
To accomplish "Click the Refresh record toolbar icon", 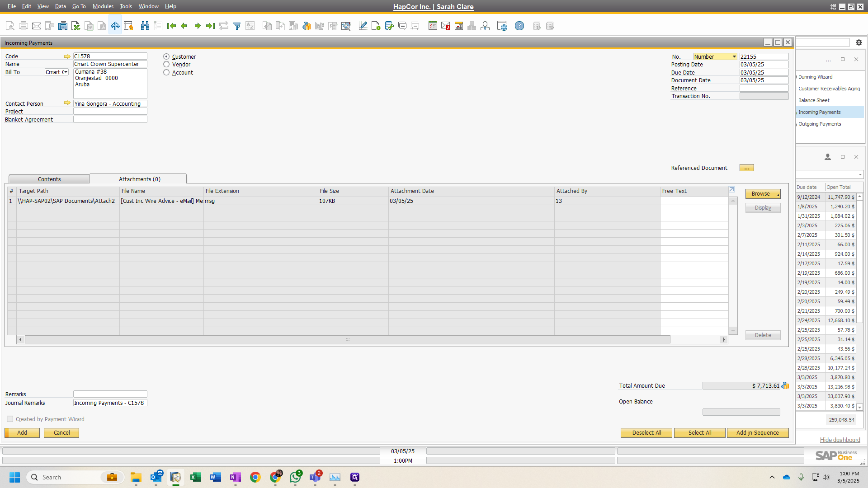I will point(224,26).
